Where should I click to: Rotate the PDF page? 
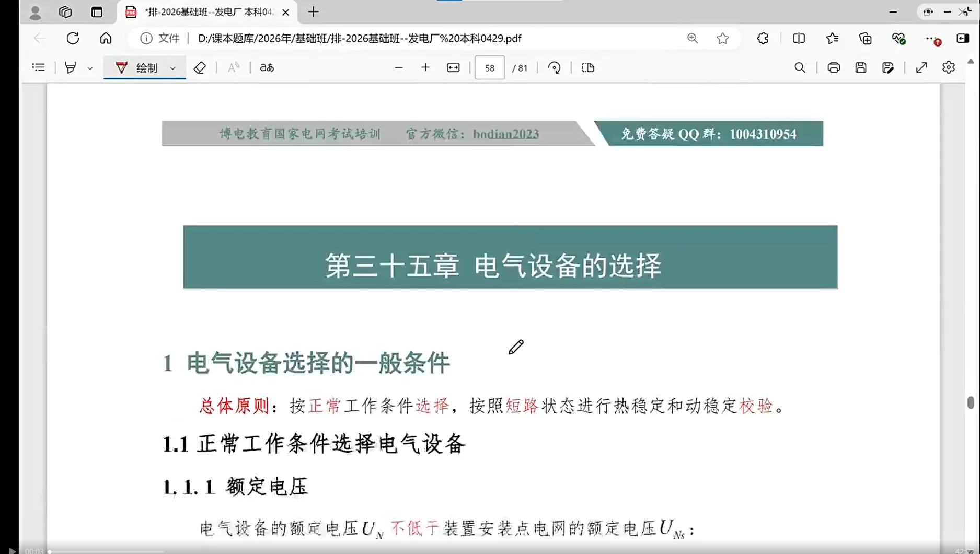[554, 67]
